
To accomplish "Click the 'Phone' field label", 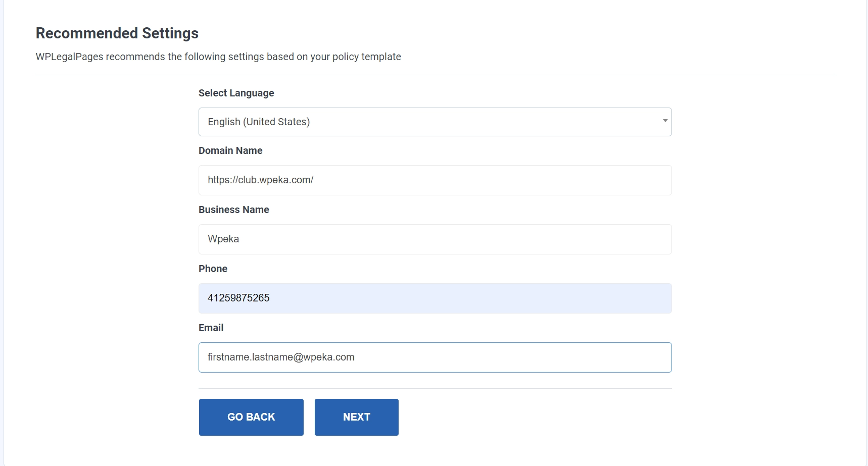I will tap(213, 269).
